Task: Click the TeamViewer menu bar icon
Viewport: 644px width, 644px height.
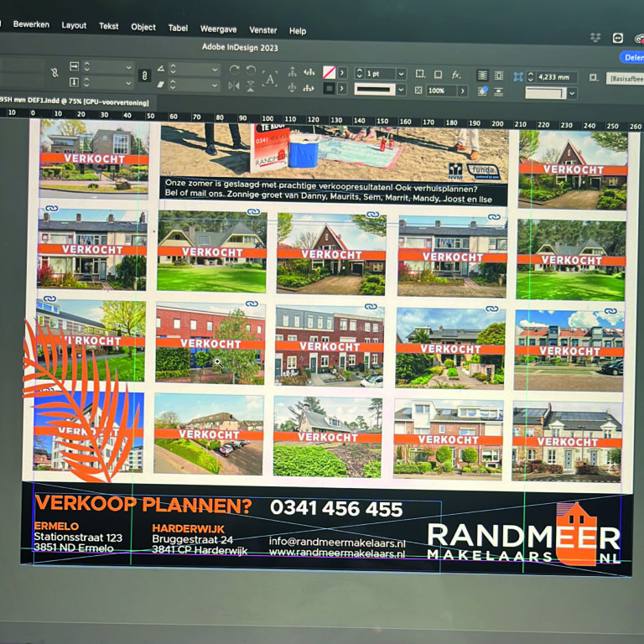Action: (618, 39)
